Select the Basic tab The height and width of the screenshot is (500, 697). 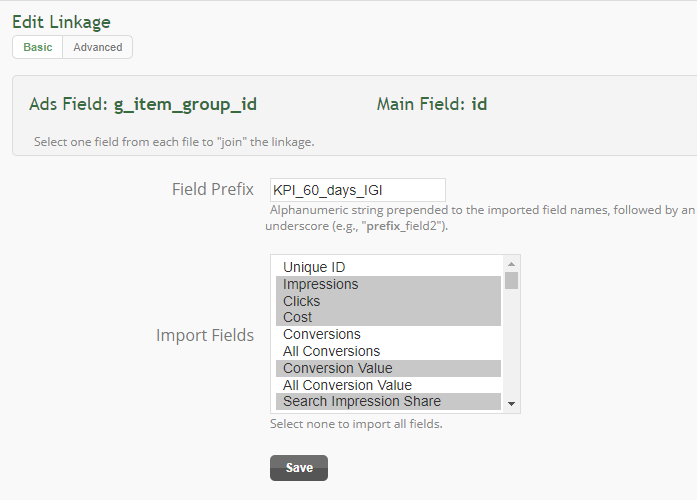(x=38, y=47)
